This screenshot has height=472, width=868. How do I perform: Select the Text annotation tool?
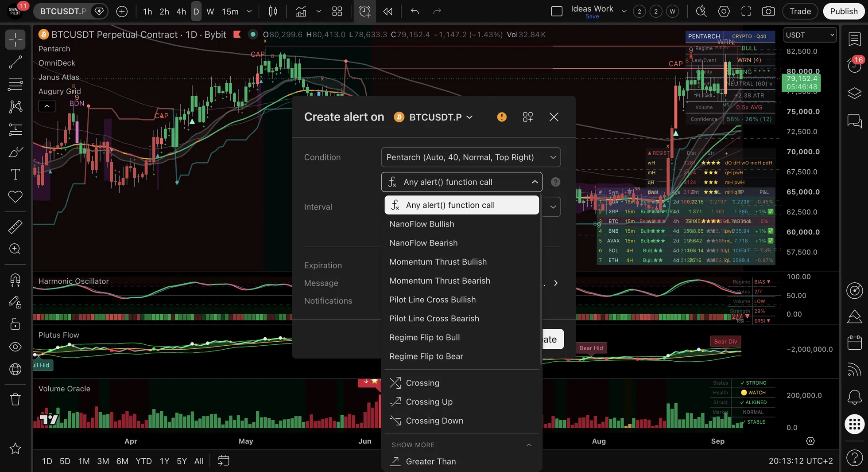pyautogui.click(x=15, y=174)
